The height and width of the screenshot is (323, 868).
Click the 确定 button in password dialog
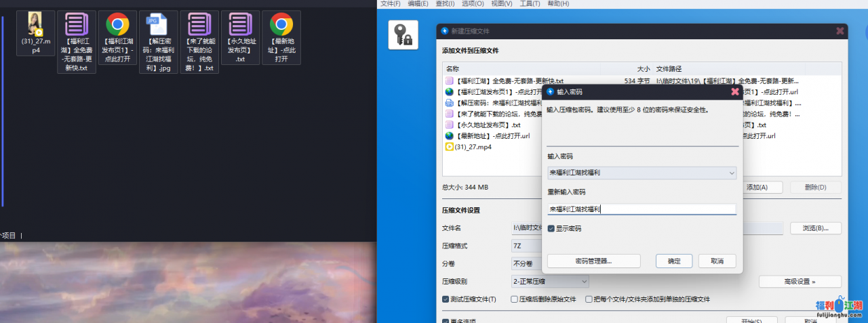coord(674,261)
